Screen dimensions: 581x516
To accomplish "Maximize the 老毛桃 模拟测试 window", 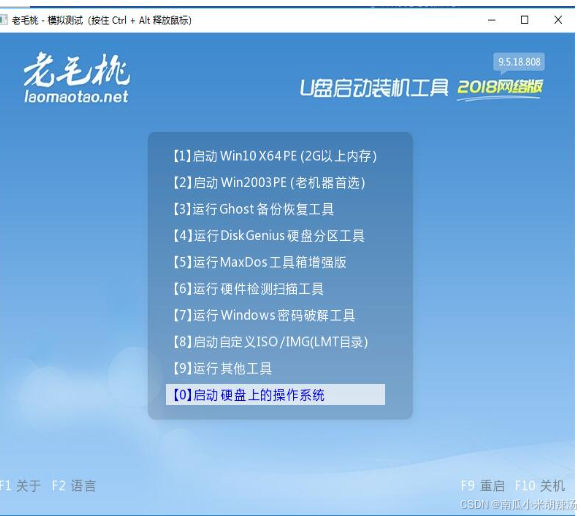I will tap(524, 20).
